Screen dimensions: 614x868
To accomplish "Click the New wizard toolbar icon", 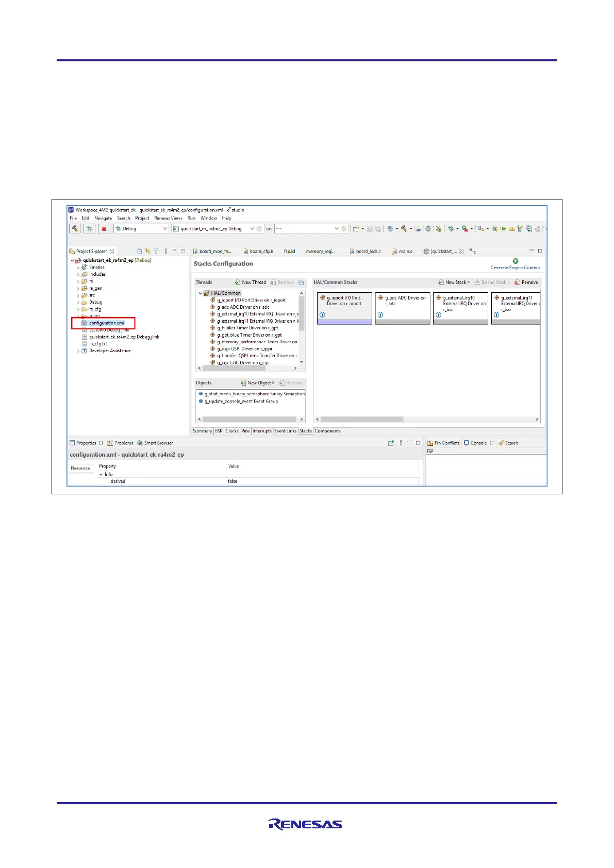I will 356,228.
